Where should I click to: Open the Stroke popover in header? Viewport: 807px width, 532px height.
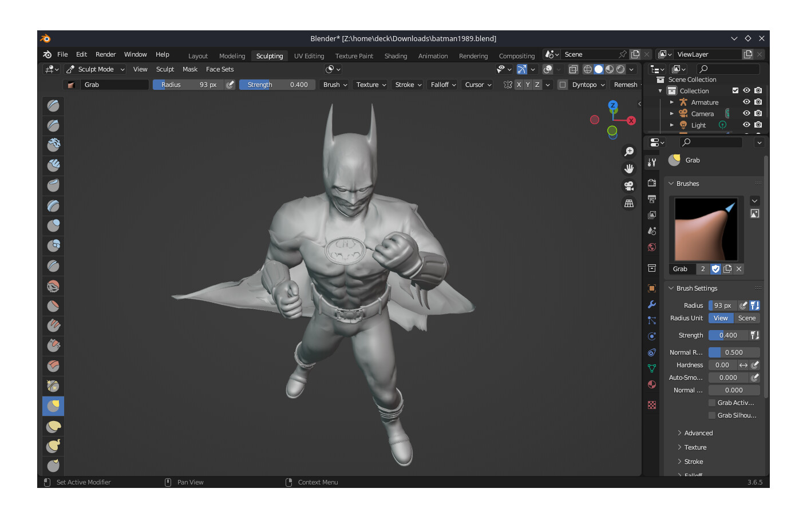(x=408, y=85)
